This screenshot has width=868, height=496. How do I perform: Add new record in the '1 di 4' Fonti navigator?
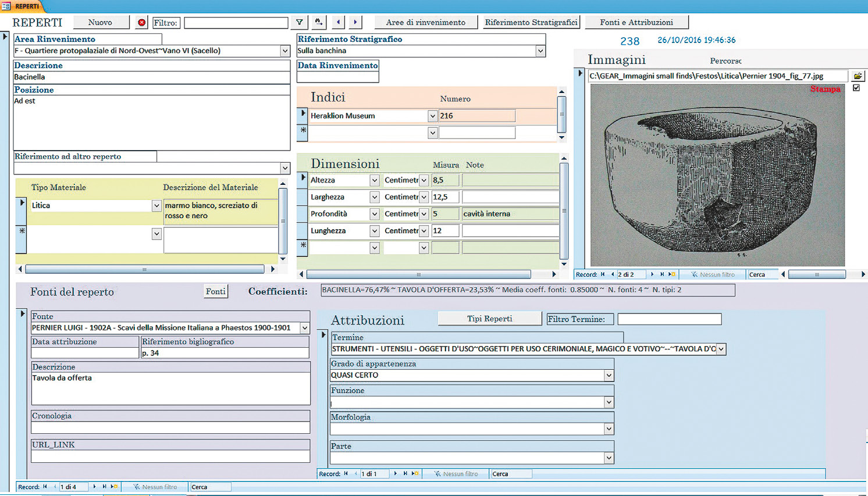(x=114, y=487)
